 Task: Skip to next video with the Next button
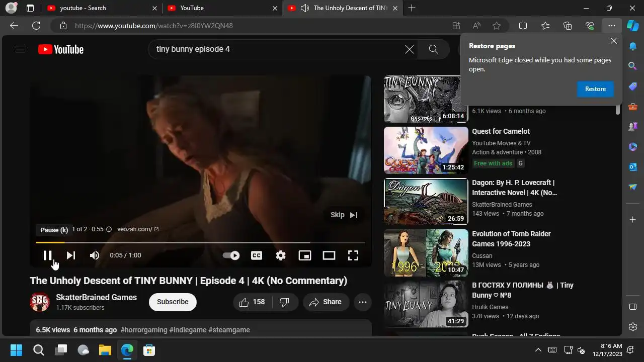(71, 255)
